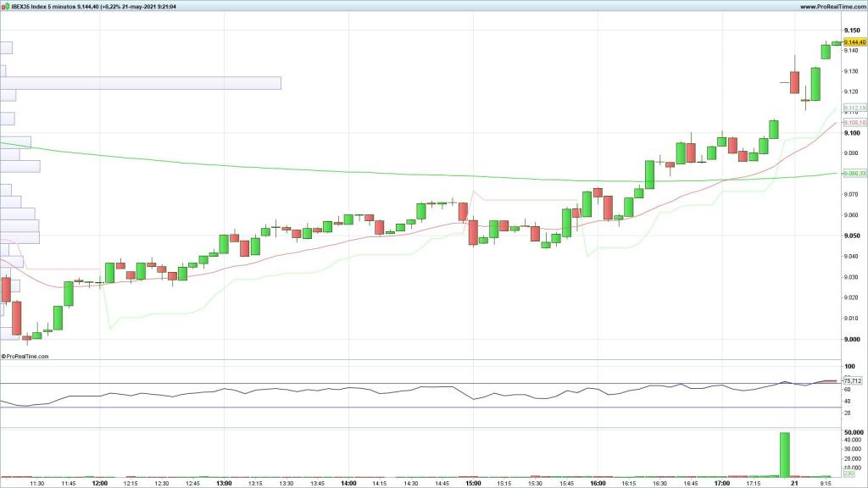
Task: Click the yellow 9.144,40 current price tag
Action: (853, 42)
